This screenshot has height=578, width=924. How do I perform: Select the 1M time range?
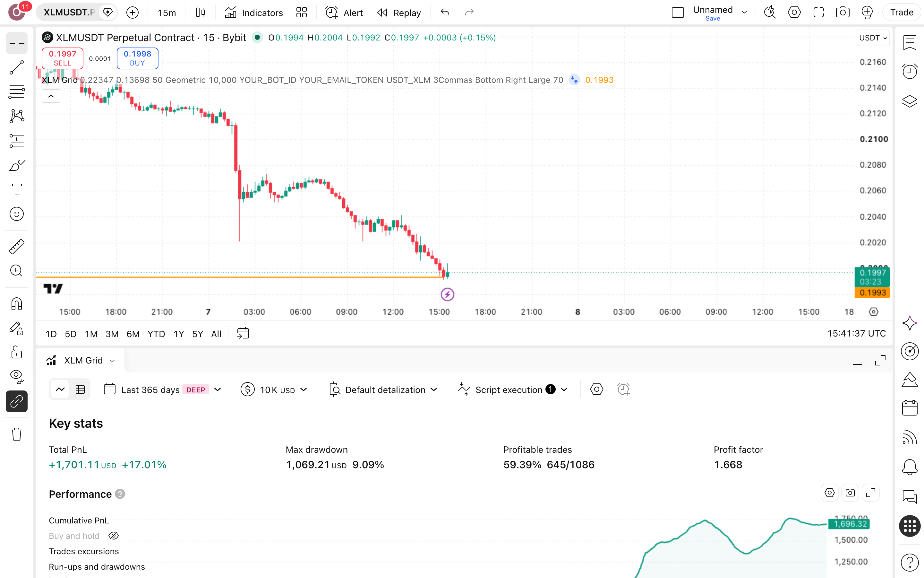[91, 334]
